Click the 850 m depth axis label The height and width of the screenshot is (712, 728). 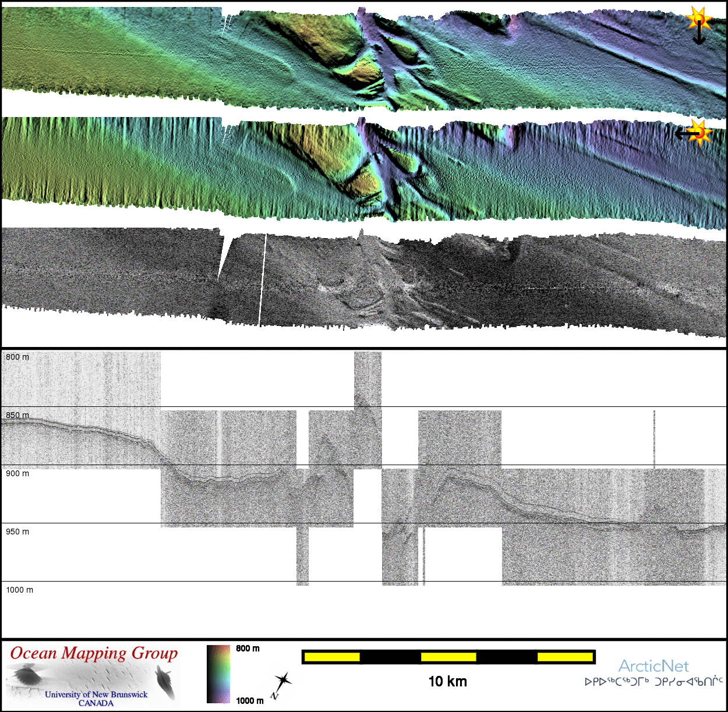[x=17, y=415]
